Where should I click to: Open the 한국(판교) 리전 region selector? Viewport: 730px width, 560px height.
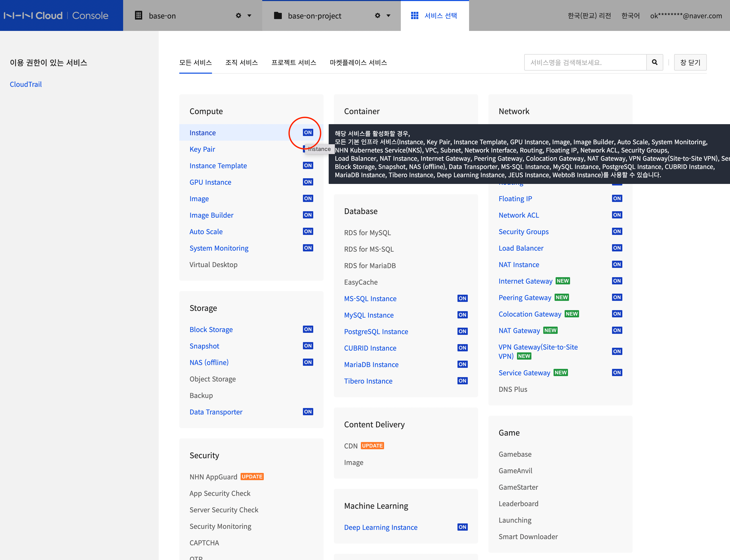click(x=589, y=16)
